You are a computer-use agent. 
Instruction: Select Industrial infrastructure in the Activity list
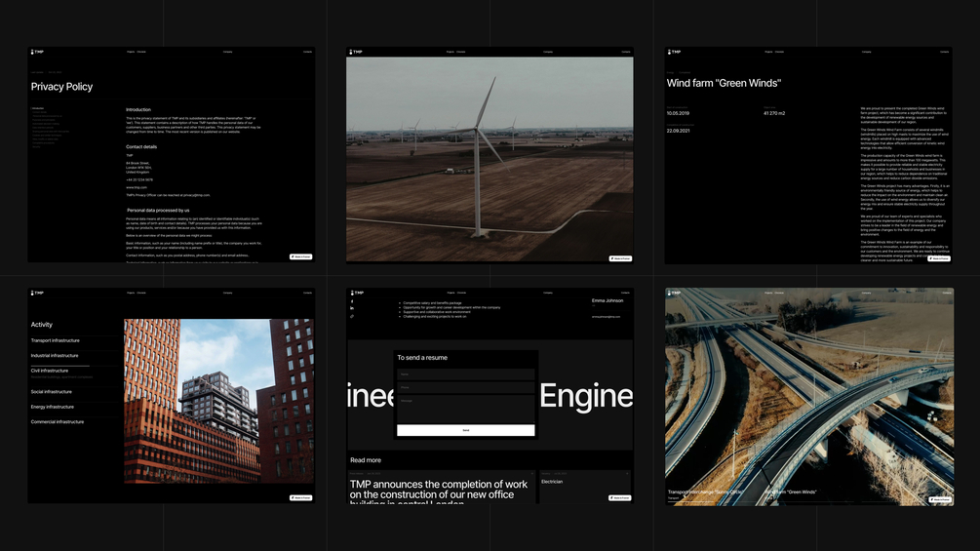click(x=55, y=355)
